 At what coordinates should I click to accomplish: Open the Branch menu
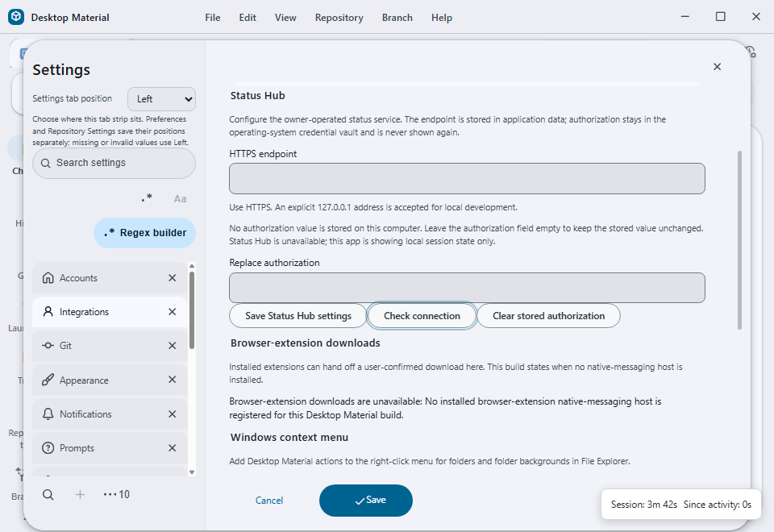pos(397,17)
